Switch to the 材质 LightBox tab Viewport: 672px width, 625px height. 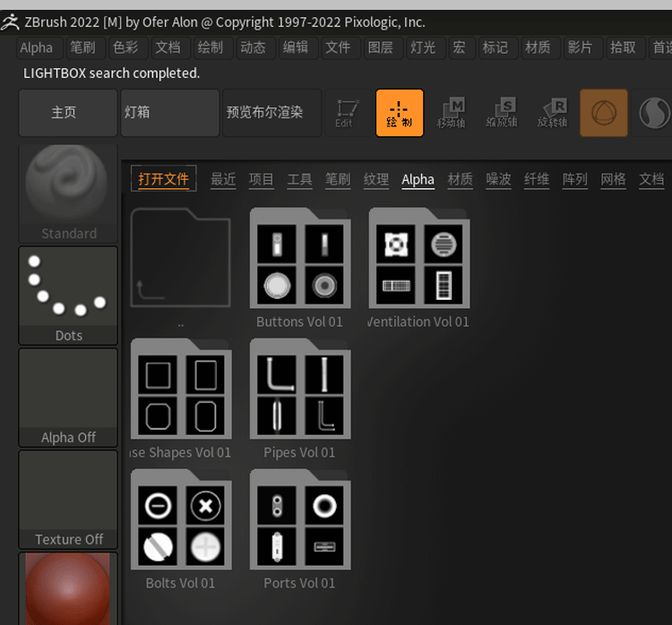coord(461,179)
